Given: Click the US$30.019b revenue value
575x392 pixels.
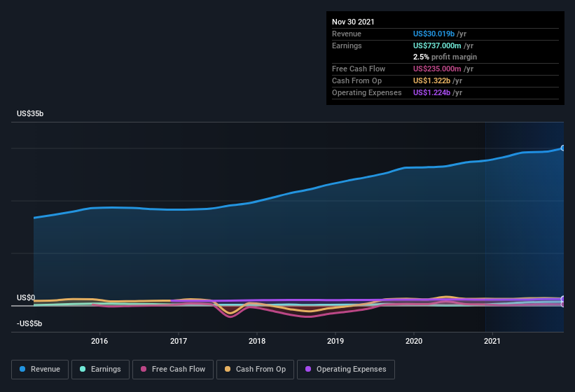Looking at the screenshot, I should 434,34.
